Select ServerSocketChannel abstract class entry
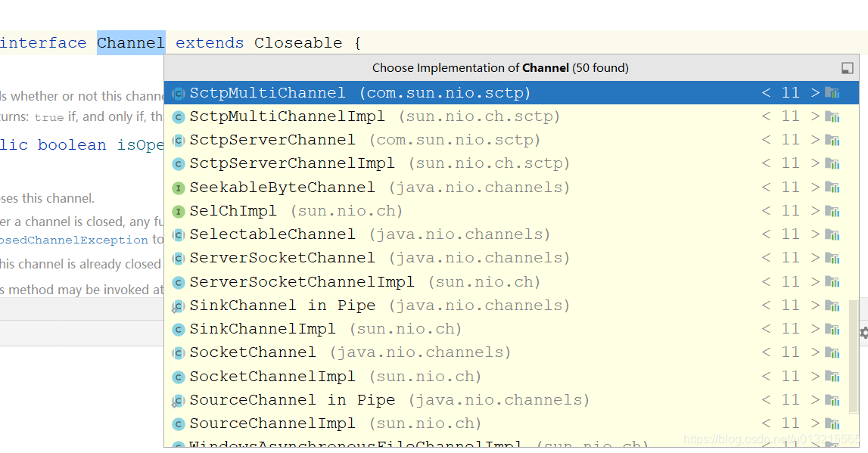This screenshot has width=868, height=453. [512, 259]
